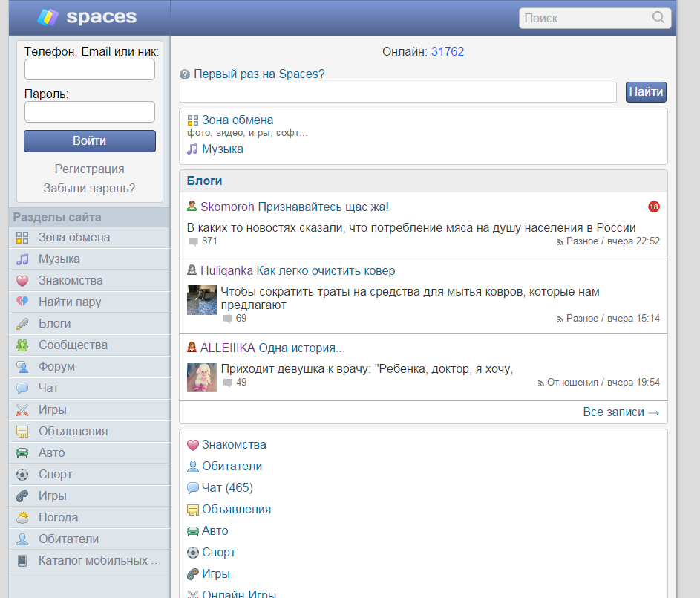Screen dimensions: 700x598
Task: Click the speech bubble icon for Чат in sidebar
Action: pyautogui.click(x=22, y=388)
